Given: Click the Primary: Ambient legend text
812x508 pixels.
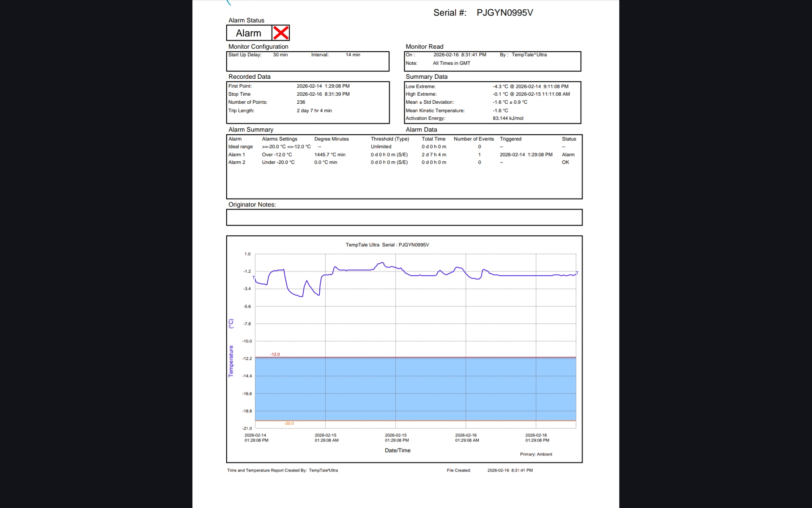Looking at the screenshot, I should [x=536, y=454].
